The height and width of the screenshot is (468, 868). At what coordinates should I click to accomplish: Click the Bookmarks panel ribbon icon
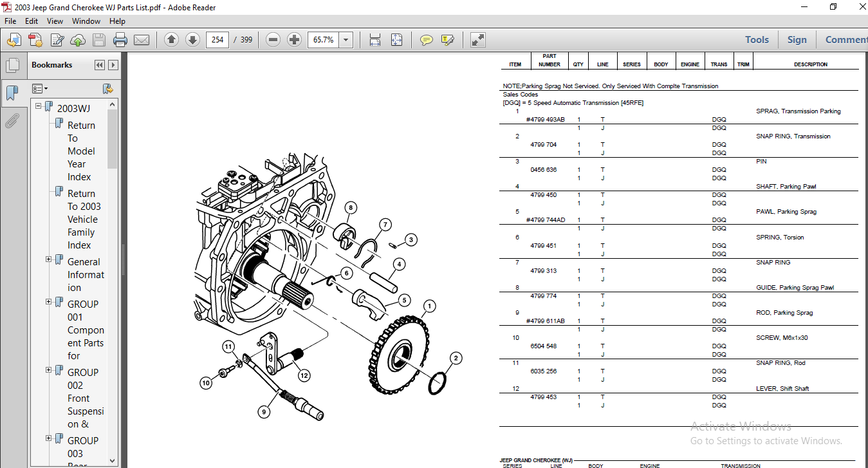tap(12, 93)
